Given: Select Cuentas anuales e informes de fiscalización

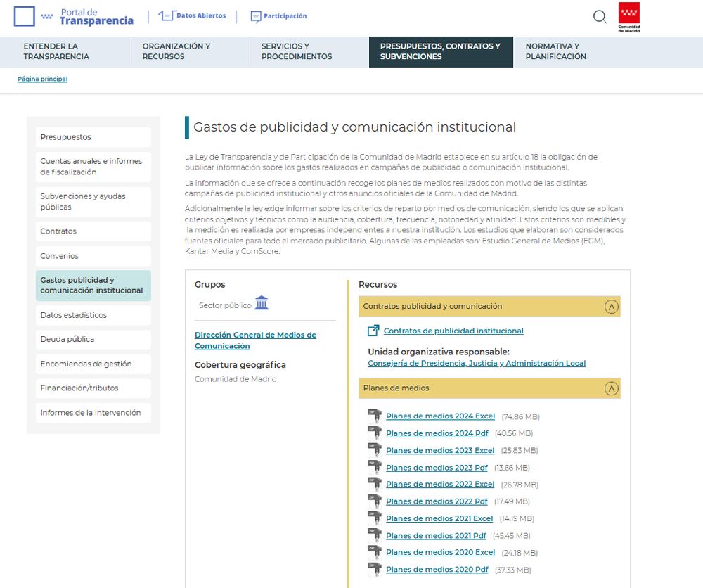Looking at the screenshot, I should [93, 167].
